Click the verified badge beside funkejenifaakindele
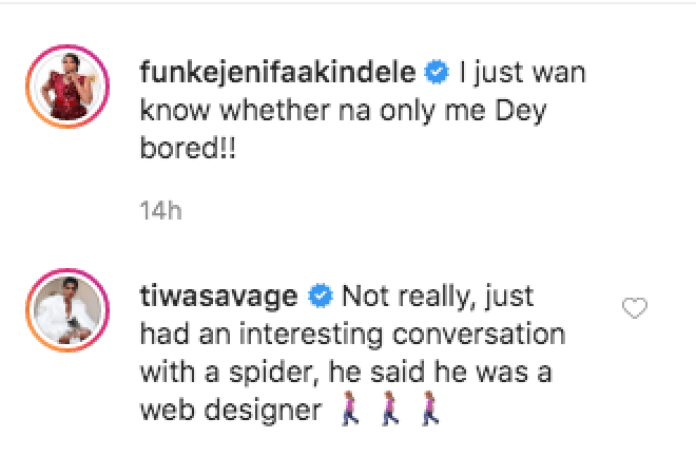 pos(436,73)
